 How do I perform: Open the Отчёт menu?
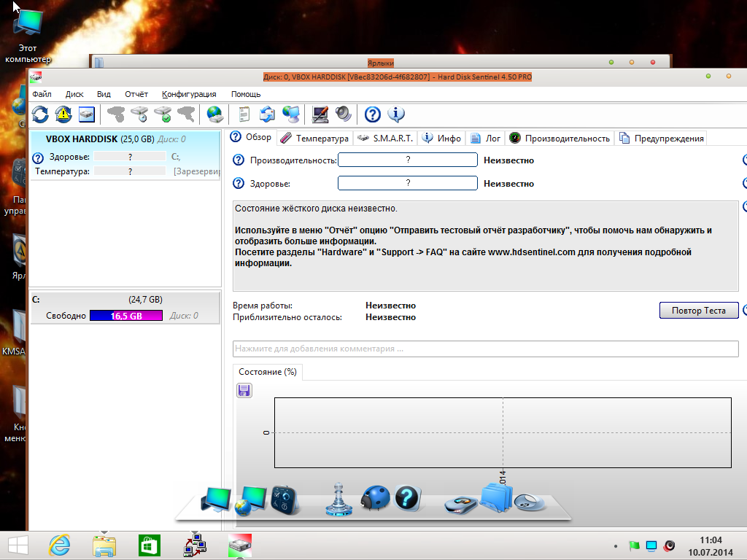[136, 94]
